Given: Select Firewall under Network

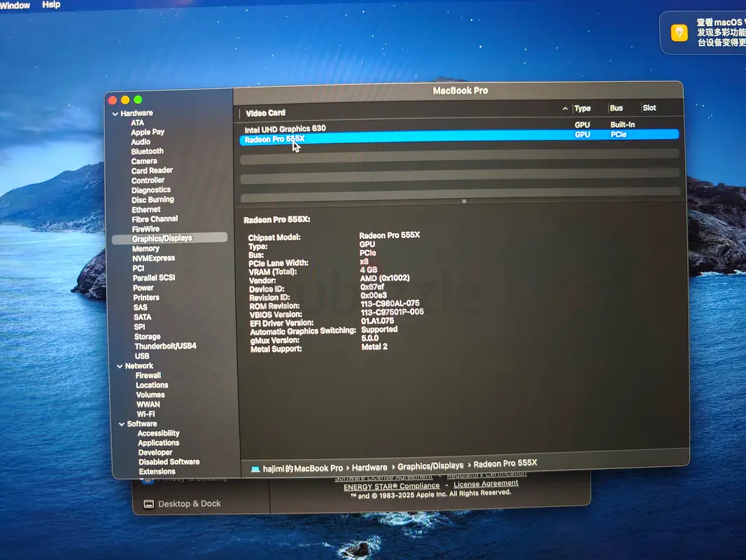Looking at the screenshot, I should [148, 375].
